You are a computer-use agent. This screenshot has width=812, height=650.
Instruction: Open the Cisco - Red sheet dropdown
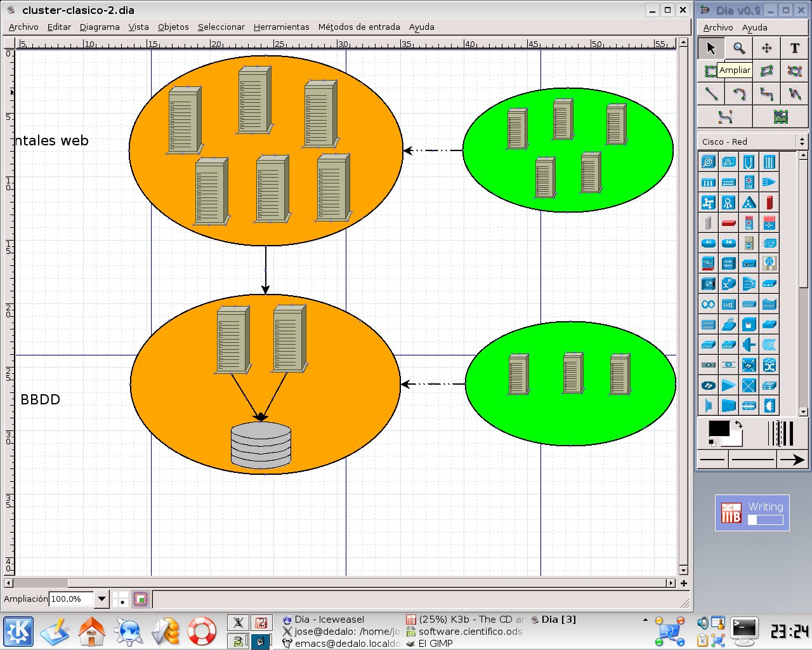752,142
